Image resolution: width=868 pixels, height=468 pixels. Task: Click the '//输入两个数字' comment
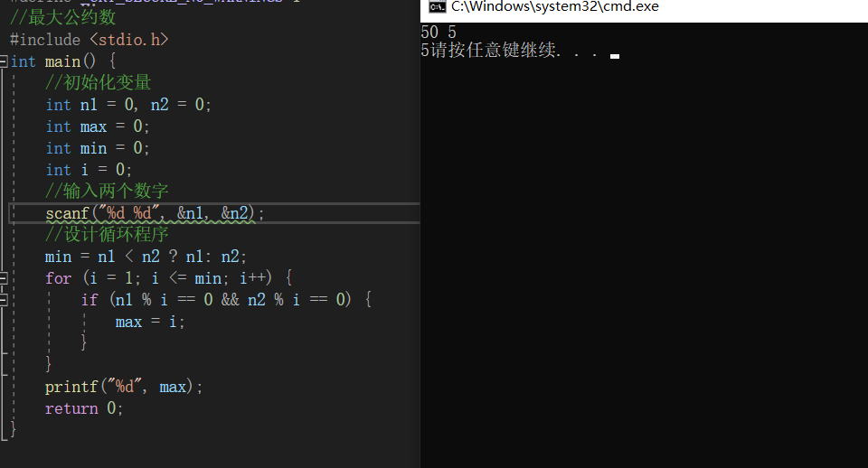pyautogui.click(x=107, y=192)
